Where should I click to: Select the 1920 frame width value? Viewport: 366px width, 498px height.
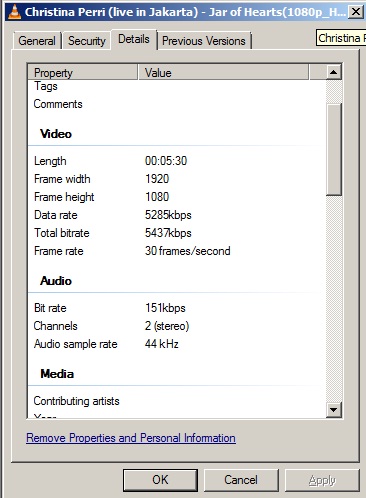click(157, 179)
